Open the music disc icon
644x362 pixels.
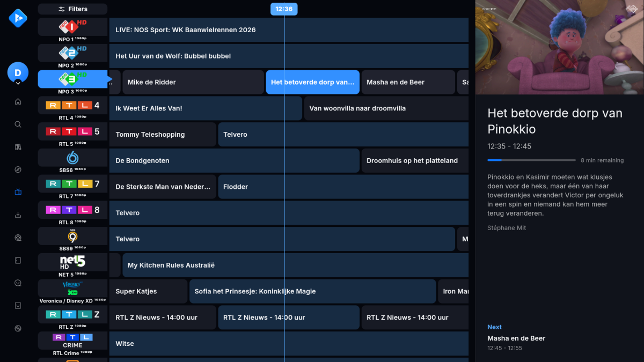point(18,328)
